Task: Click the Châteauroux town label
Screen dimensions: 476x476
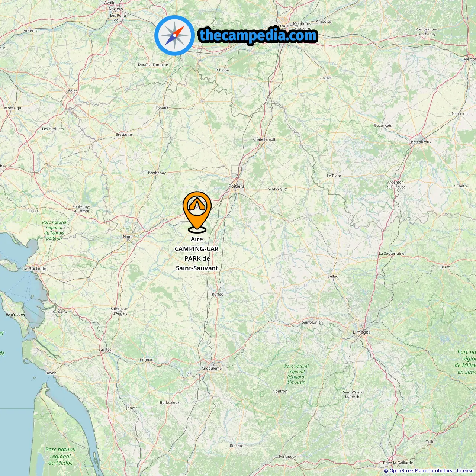Action: click(x=420, y=142)
